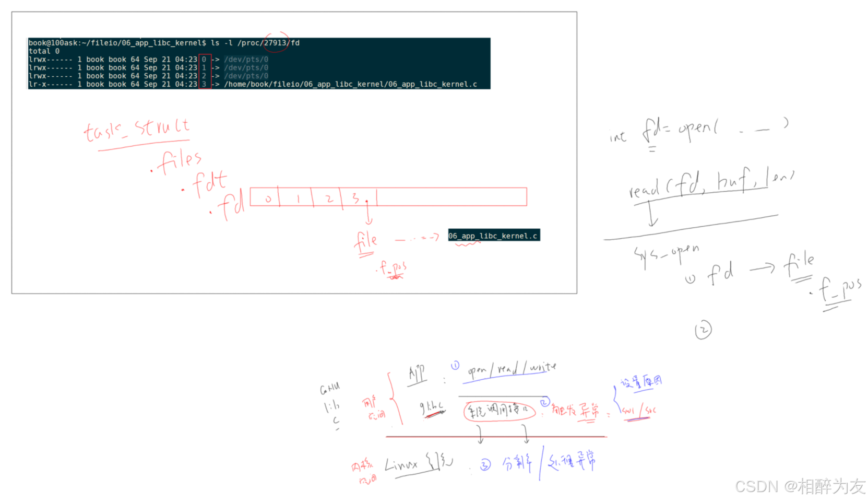
Task: Click the /home/book/fileio/...kernel.c path in the fd 3 row
Action: click(x=350, y=84)
